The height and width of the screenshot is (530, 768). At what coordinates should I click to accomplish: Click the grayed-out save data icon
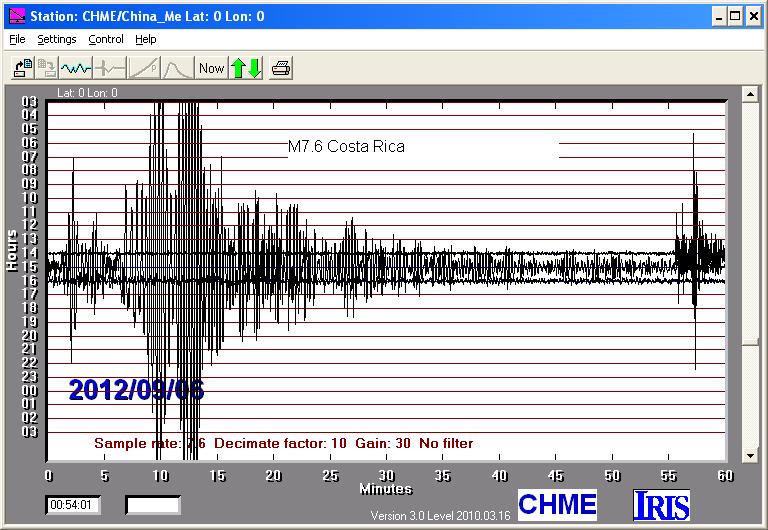click(47, 68)
